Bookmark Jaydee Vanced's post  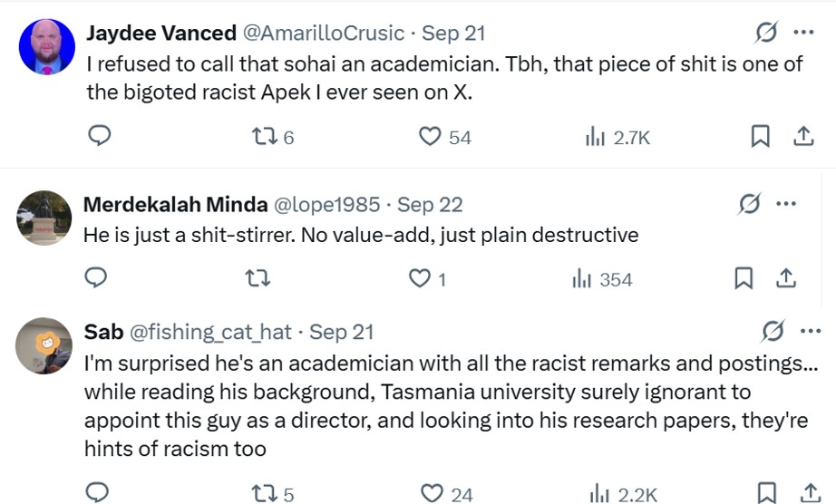click(x=760, y=137)
